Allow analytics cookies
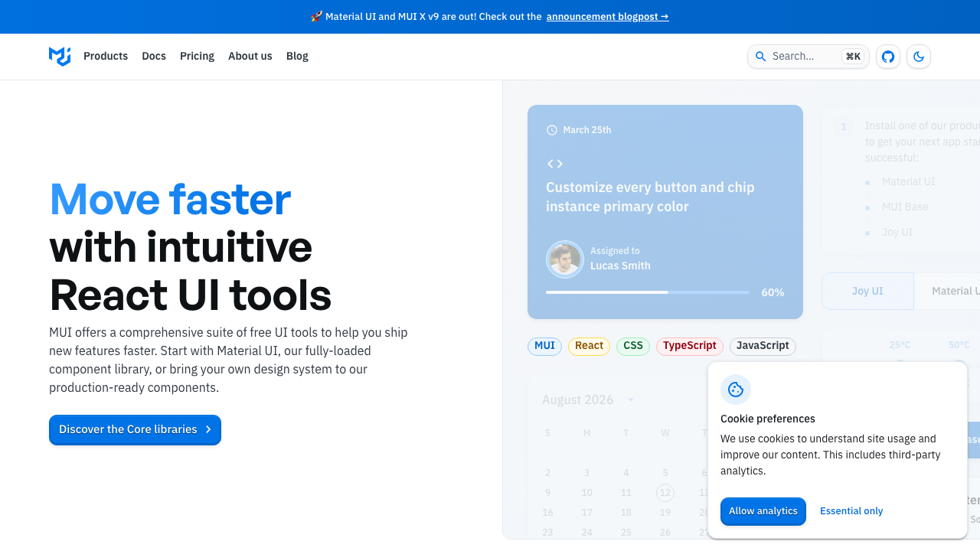The image size is (980, 551). point(763,511)
